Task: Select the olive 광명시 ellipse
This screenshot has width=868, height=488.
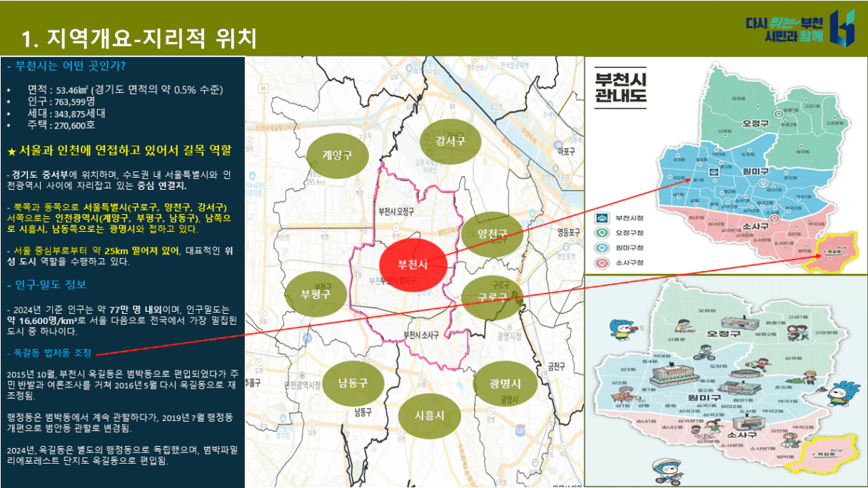Action: coord(504,384)
